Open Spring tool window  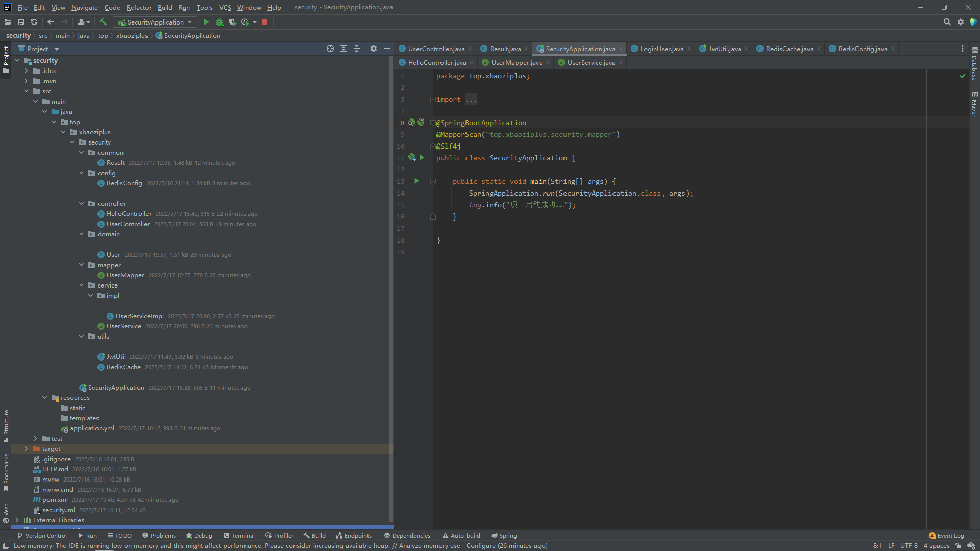[x=504, y=536]
